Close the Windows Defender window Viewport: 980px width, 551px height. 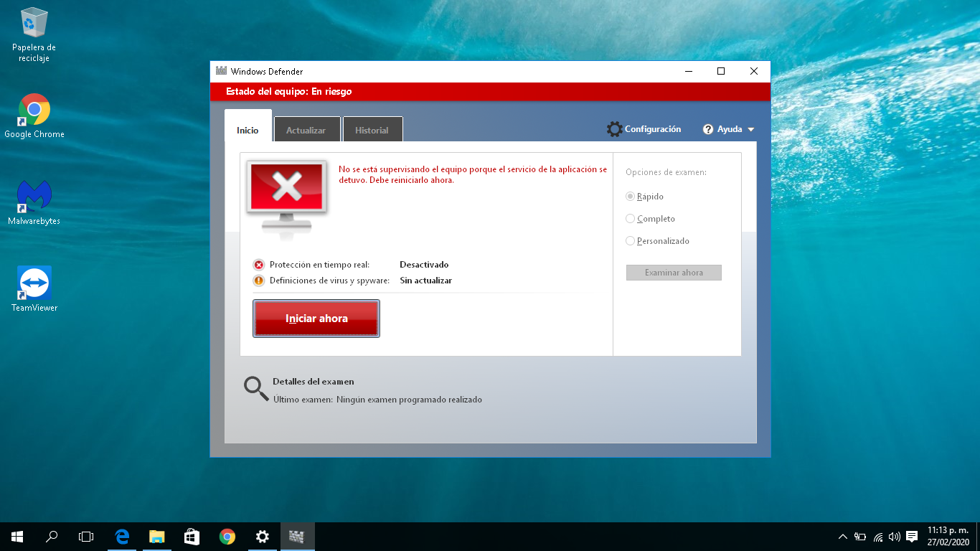tap(754, 71)
